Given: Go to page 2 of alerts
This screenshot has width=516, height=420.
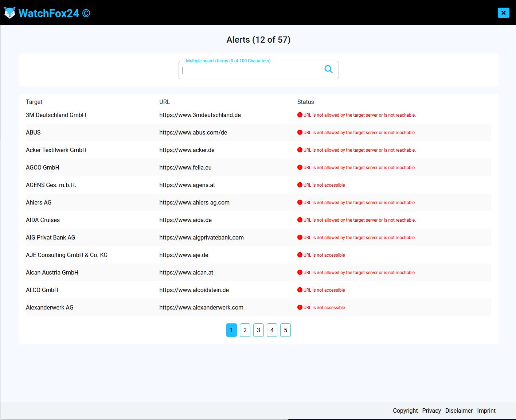Looking at the screenshot, I should click(x=245, y=330).
